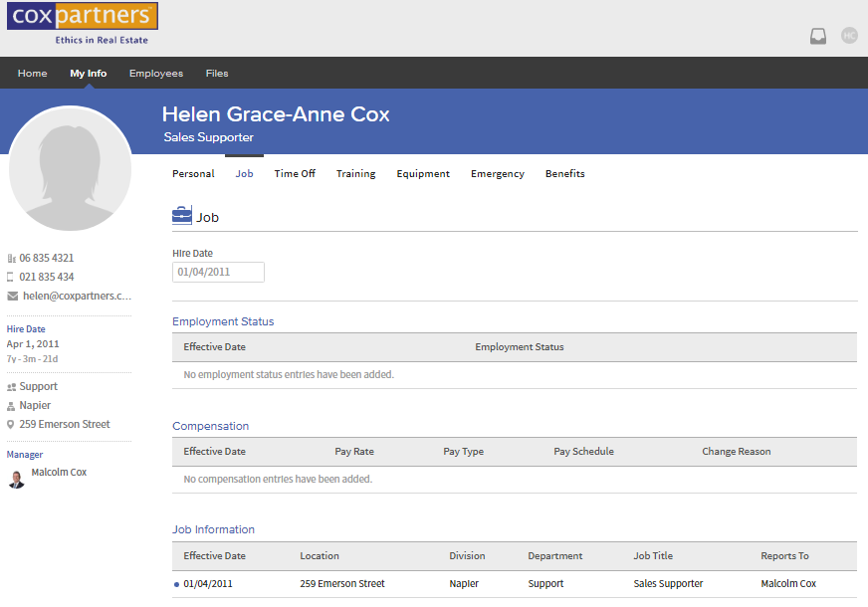Screen dimensions: 868x607
Task: Open the Home menu item
Action: (x=33, y=74)
